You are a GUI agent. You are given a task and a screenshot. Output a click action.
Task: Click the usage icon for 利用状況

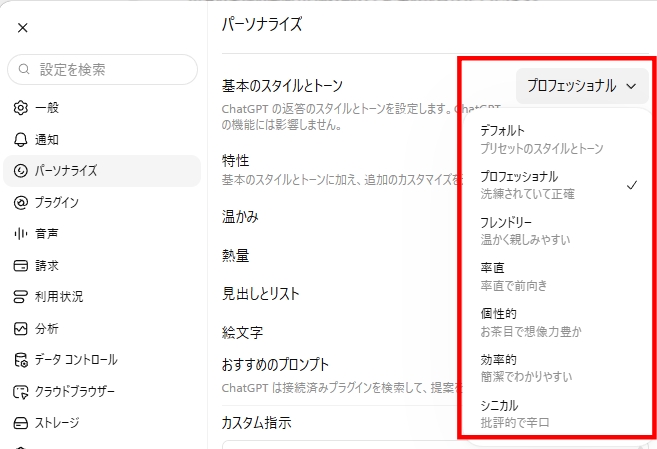click(x=21, y=297)
